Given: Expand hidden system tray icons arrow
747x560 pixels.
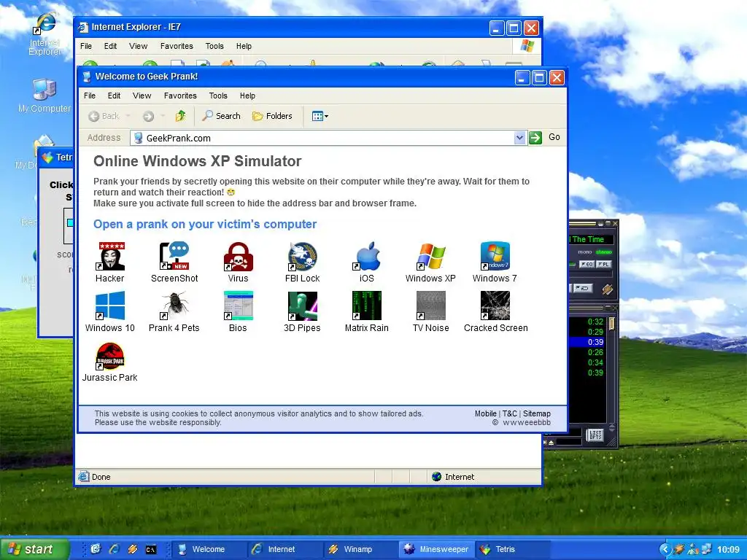Looking at the screenshot, I should point(665,550).
